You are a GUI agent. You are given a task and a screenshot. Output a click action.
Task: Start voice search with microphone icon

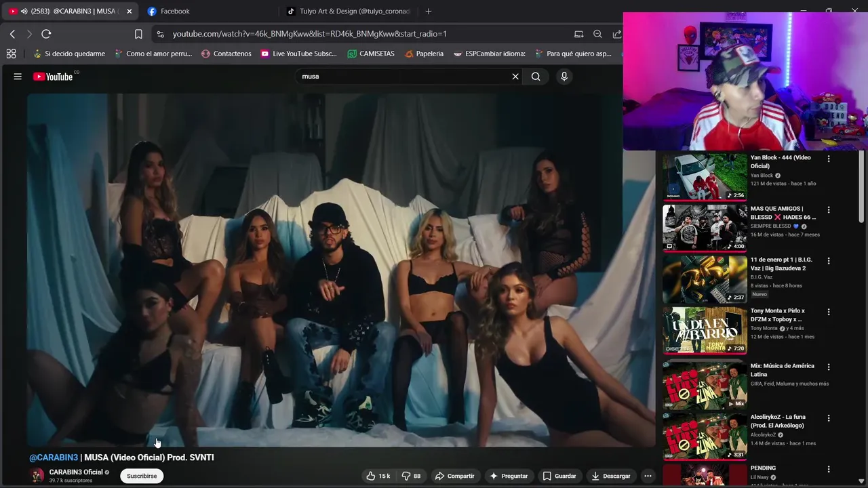click(564, 77)
